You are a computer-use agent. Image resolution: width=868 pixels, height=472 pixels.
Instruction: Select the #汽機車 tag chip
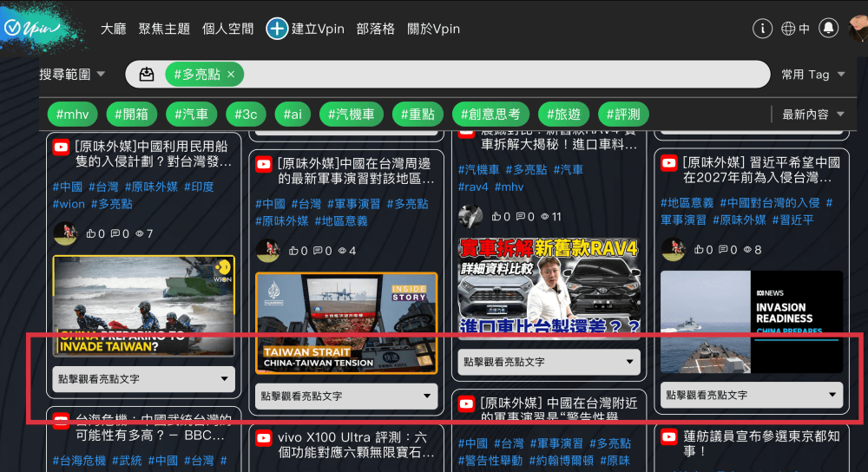[352, 115]
